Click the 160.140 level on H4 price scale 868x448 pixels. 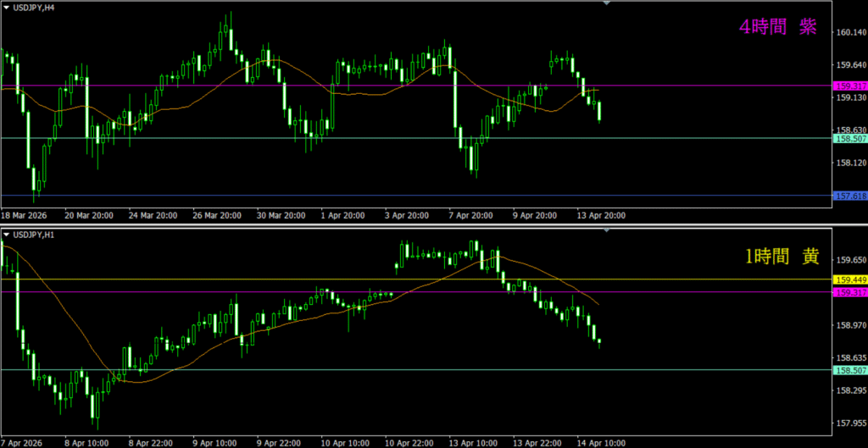[x=849, y=33]
